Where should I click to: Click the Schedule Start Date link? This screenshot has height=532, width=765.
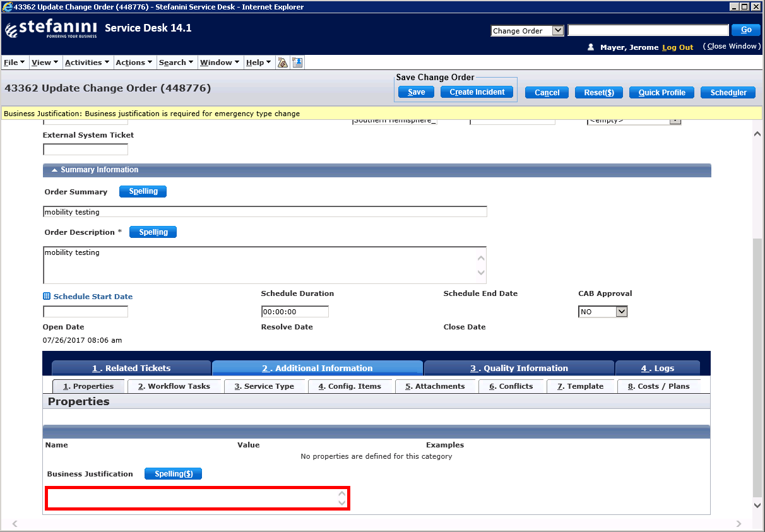click(x=93, y=297)
